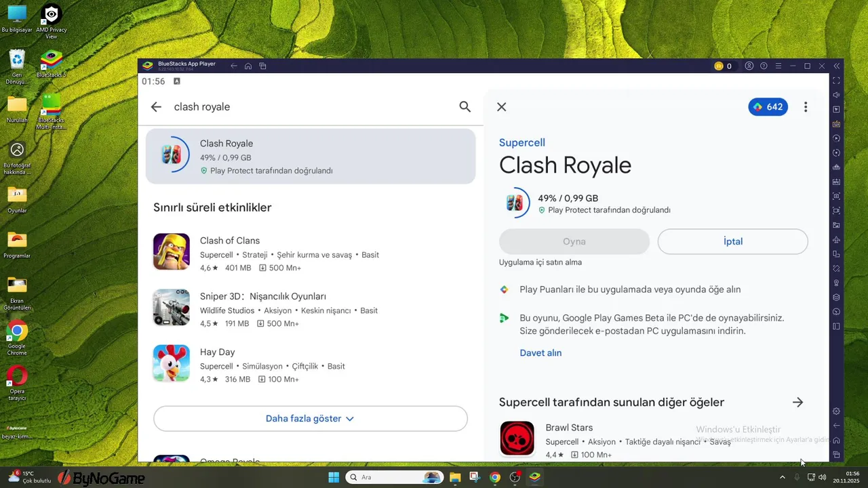Expand Supercell tarafından sunulan diğer öğeler arrow
Image resolution: width=868 pixels, height=488 pixels.
click(x=798, y=402)
